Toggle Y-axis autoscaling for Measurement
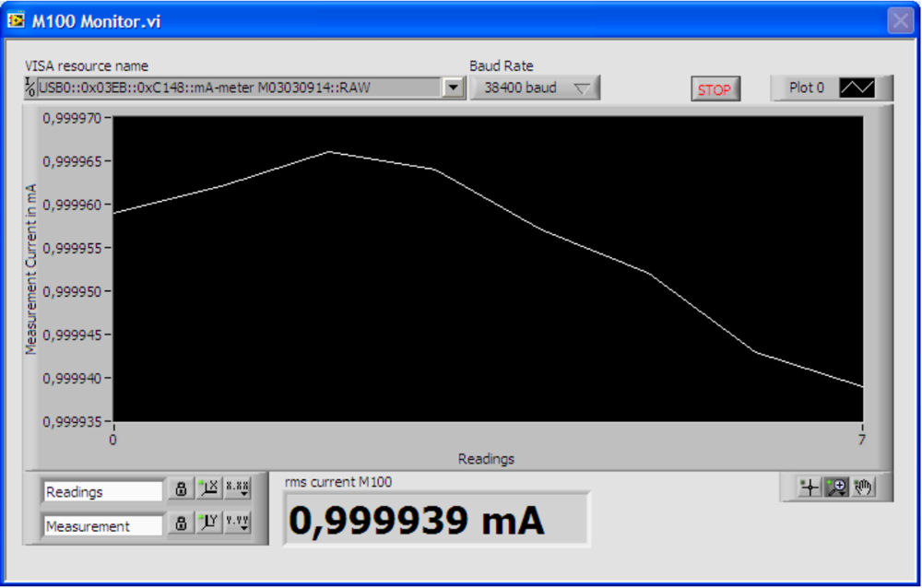Image resolution: width=922 pixels, height=588 pixels. pos(207,524)
